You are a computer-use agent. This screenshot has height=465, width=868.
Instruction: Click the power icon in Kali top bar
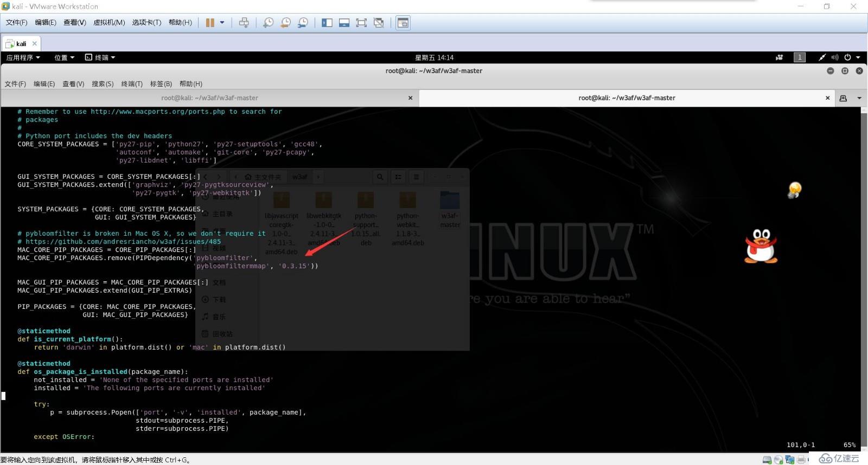[847, 57]
